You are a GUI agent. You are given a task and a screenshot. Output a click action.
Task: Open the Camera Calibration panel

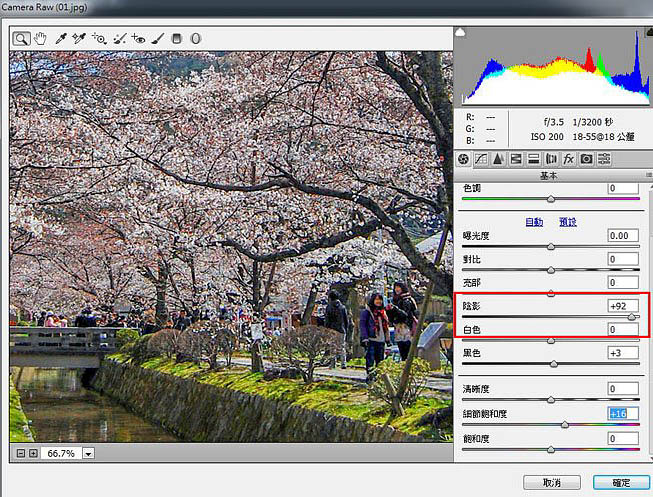(586, 159)
